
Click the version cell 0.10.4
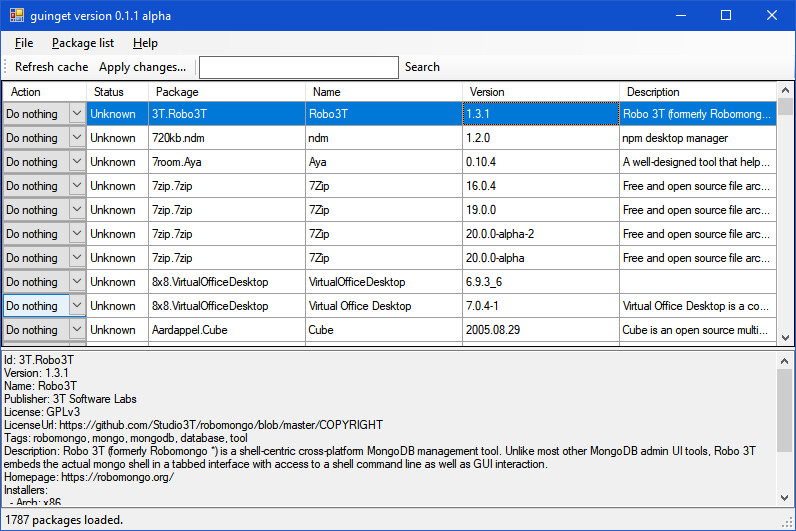pos(541,161)
